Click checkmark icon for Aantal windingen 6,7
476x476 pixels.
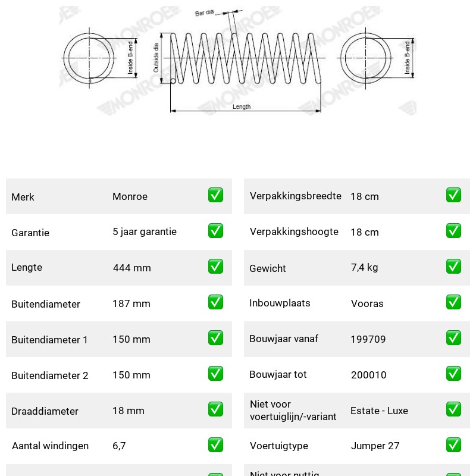pyautogui.click(x=215, y=444)
